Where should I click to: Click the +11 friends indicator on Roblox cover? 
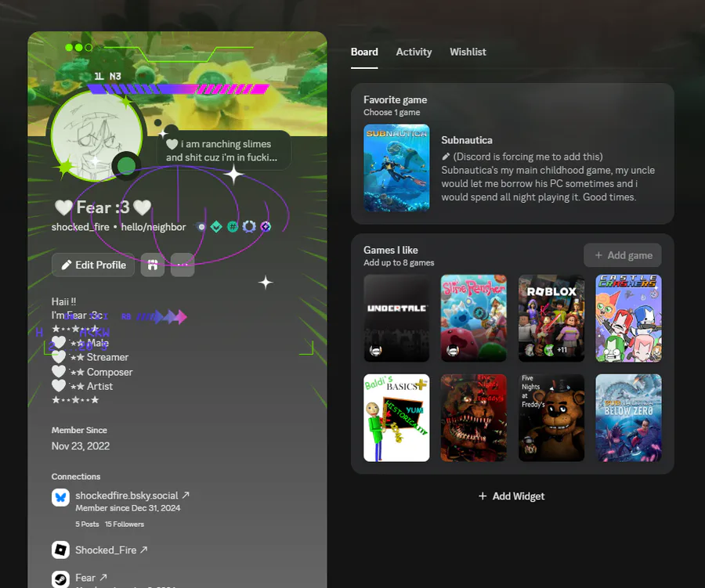(562, 350)
